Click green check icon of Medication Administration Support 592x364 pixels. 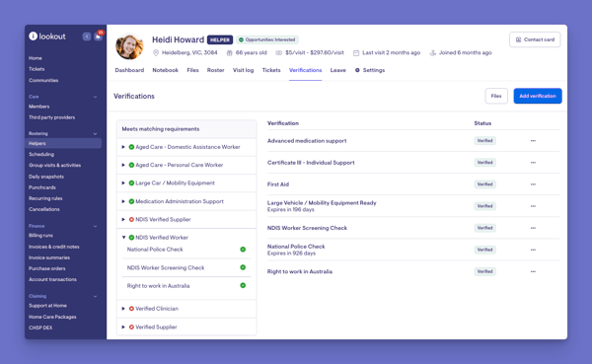click(x=131, y=201)
